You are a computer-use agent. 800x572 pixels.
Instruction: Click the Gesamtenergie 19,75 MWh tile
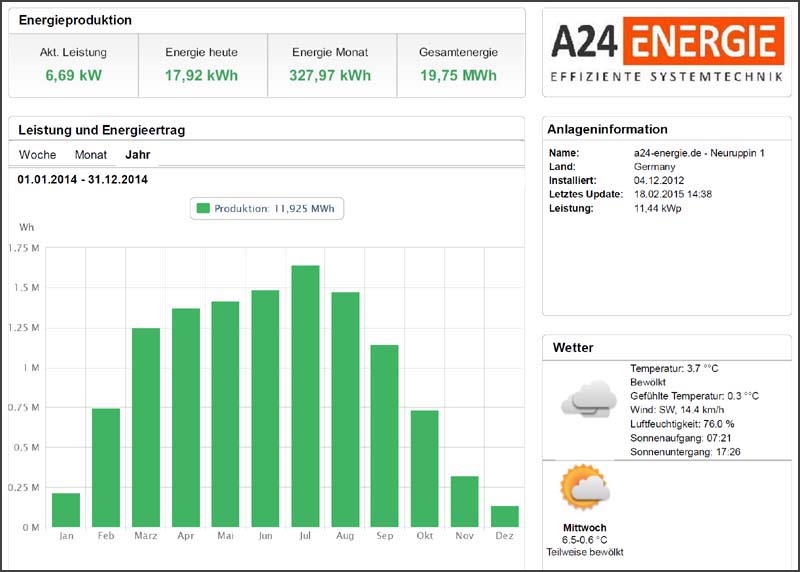[460, 64]
